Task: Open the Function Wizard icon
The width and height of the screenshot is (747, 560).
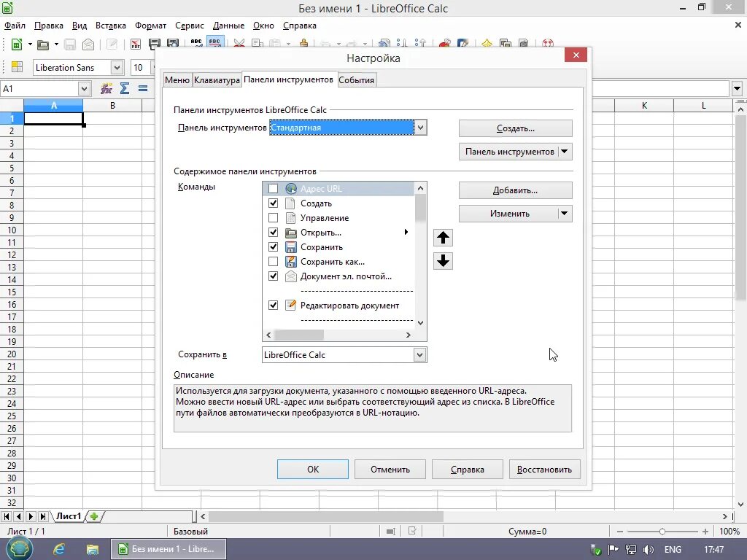Action: [x=107, y=88]
